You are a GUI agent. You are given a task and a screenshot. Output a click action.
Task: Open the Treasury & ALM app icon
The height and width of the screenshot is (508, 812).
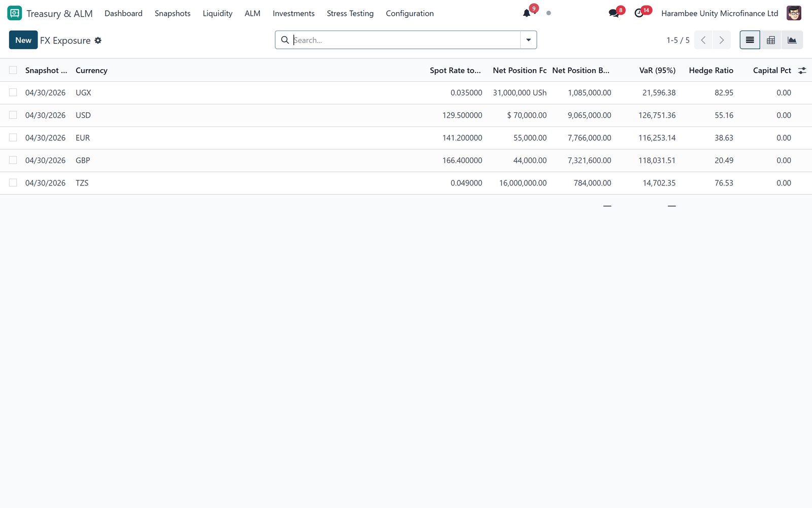pyautogui.click(x=15, y=13)
